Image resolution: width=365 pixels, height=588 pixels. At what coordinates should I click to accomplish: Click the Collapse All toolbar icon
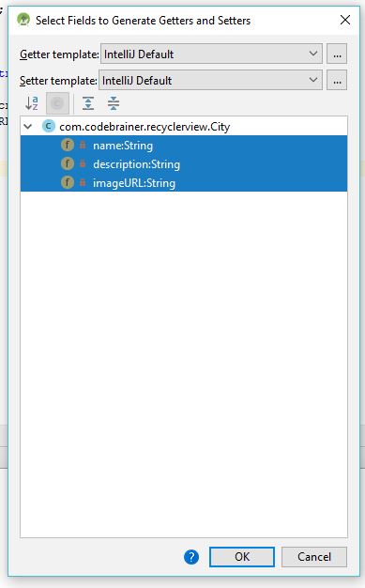(114, 103)
